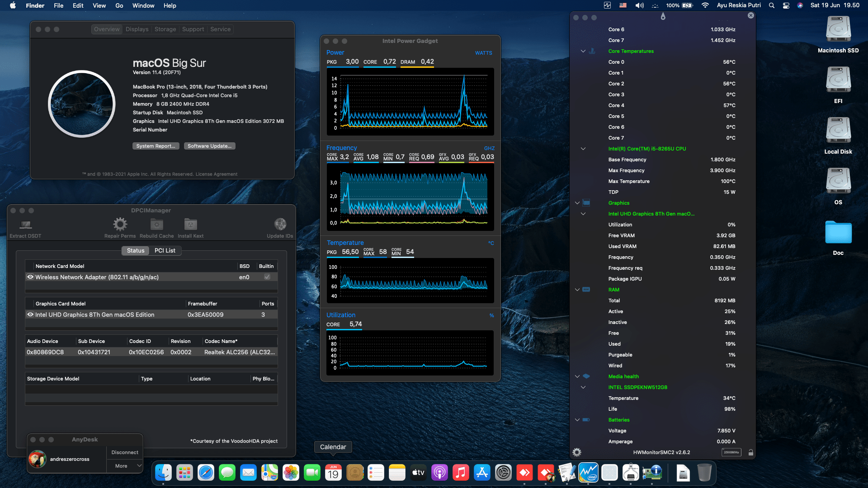The height and width of the screenshot is (488, 868).
Task: Click the droplet icon atop HWMonitor window
Action: point(663,16)
